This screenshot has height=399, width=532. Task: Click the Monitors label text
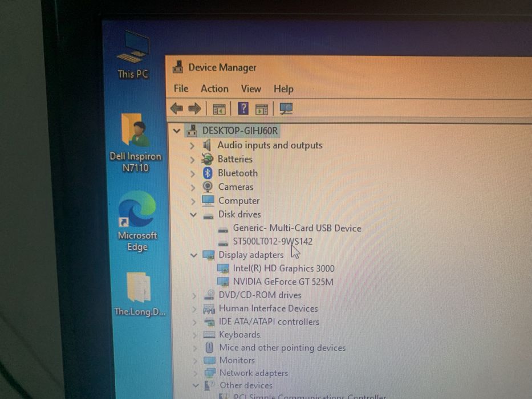(237, 360)
